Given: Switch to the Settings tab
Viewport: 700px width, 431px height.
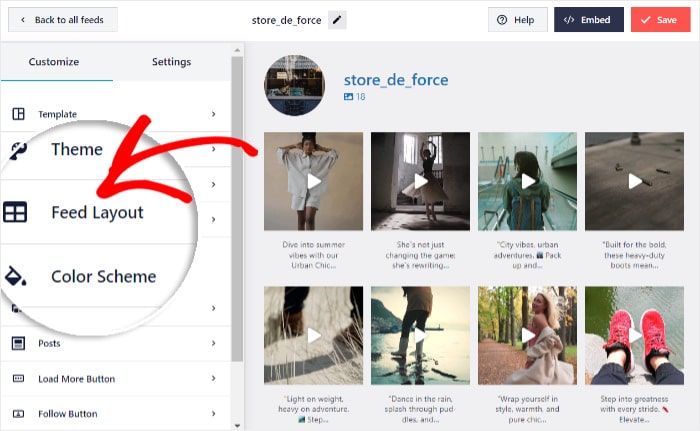Looking at the screenshot, I should (171, 62).
